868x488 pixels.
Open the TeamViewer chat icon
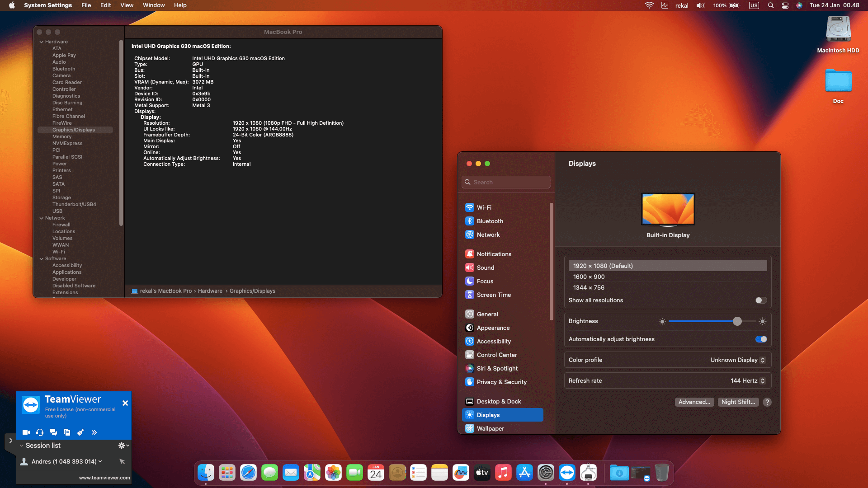pos(53,432)
